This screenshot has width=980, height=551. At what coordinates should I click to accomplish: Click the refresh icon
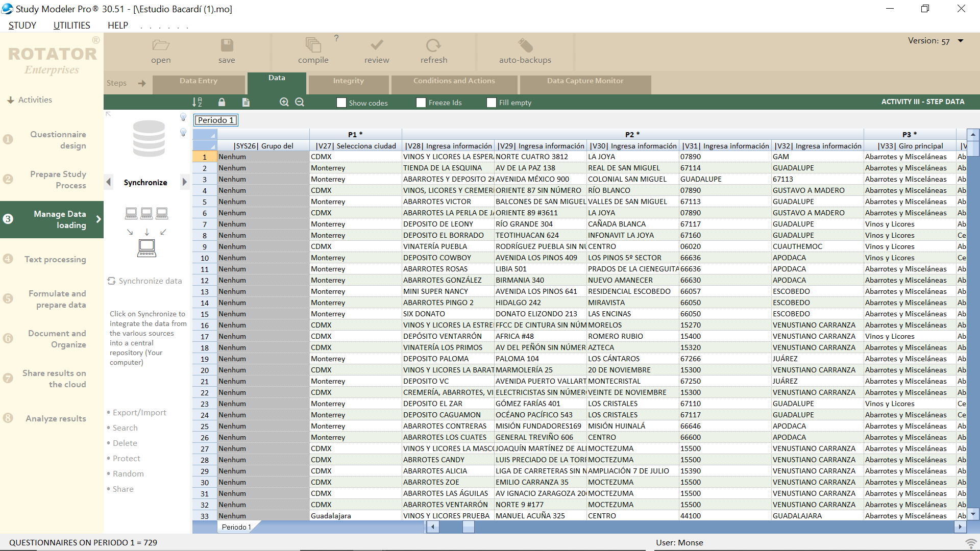coord(433,45)
